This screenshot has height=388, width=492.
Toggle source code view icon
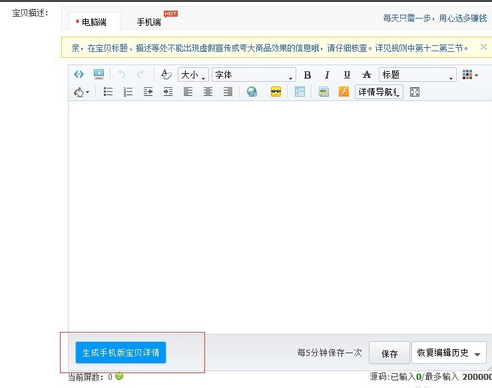click(x=79, y=74)
